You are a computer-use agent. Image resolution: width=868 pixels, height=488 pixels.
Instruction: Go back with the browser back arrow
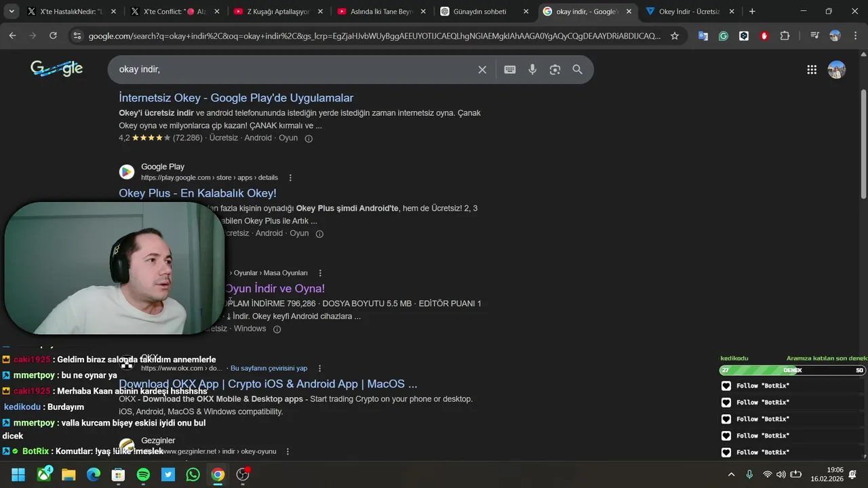(x=12, y=36)
